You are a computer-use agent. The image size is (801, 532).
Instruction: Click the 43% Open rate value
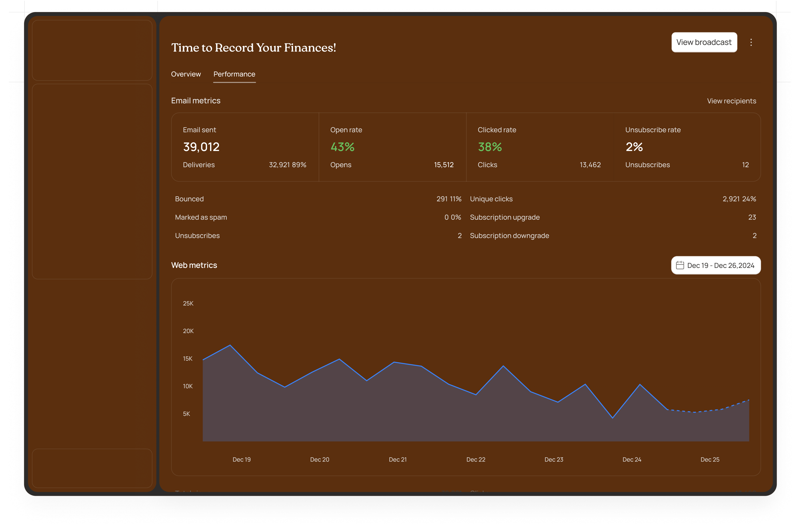pyautogui.click(x=342, y=147)
